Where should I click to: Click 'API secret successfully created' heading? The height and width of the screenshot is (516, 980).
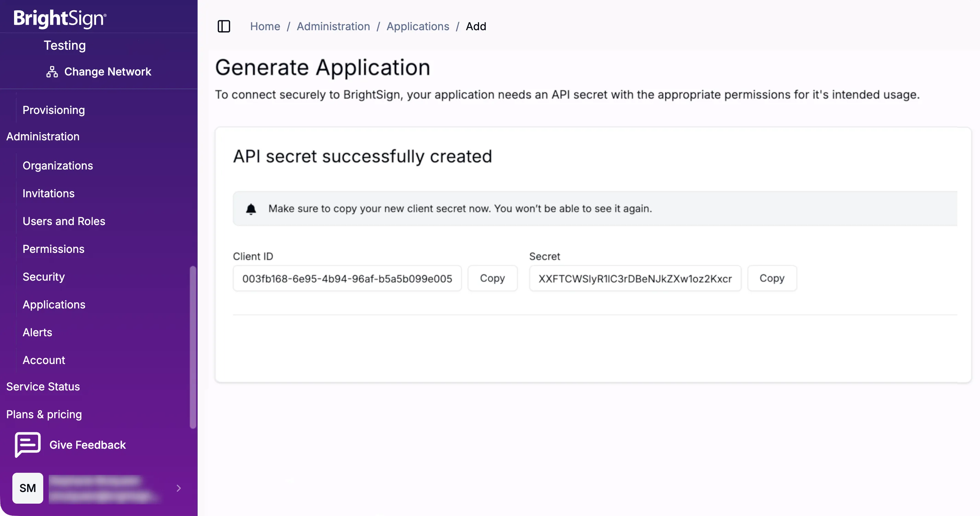[x=363, y=156]
